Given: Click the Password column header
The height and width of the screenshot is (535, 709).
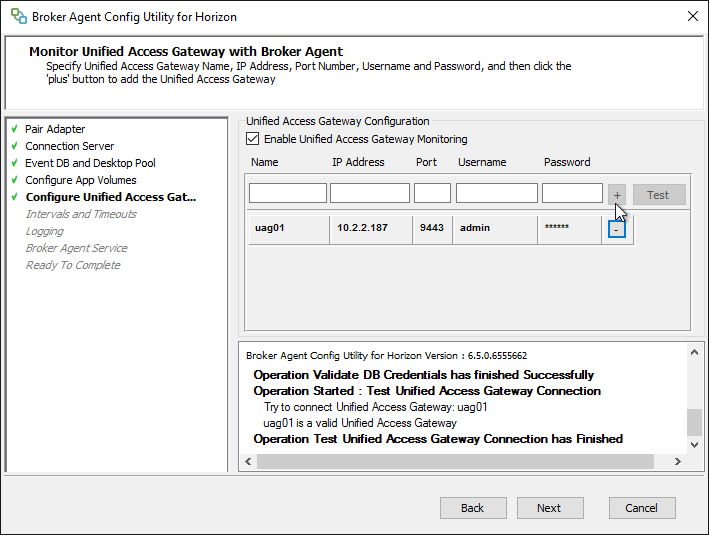Looking at the screenshot, I should pyautogui.click(x=567, y=162).
